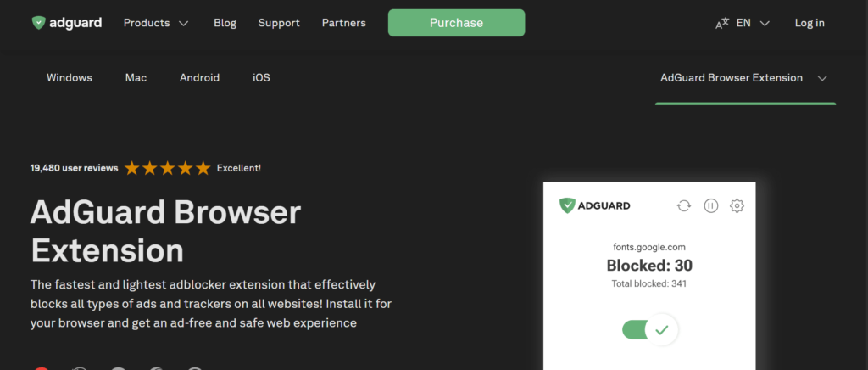Click the language translate icon

pos(722,24)
